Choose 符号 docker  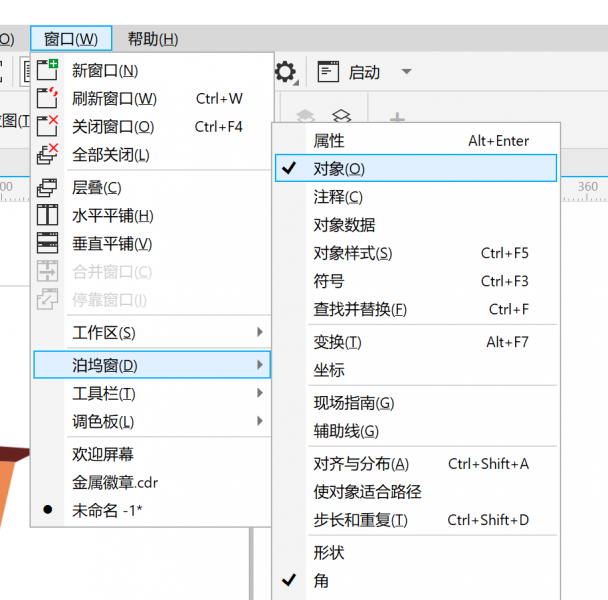click(416, 281)
